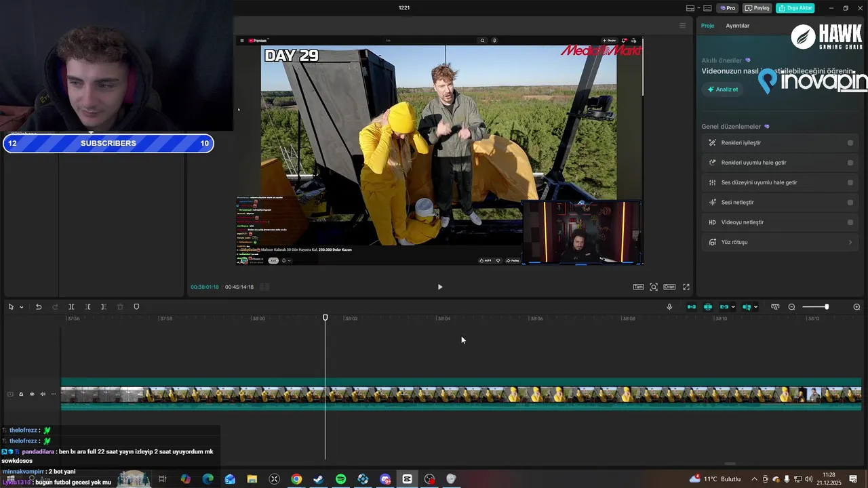Click the video clip on timeline track
The height and width of the screenshot is (488, 868).
coord(461,394)
